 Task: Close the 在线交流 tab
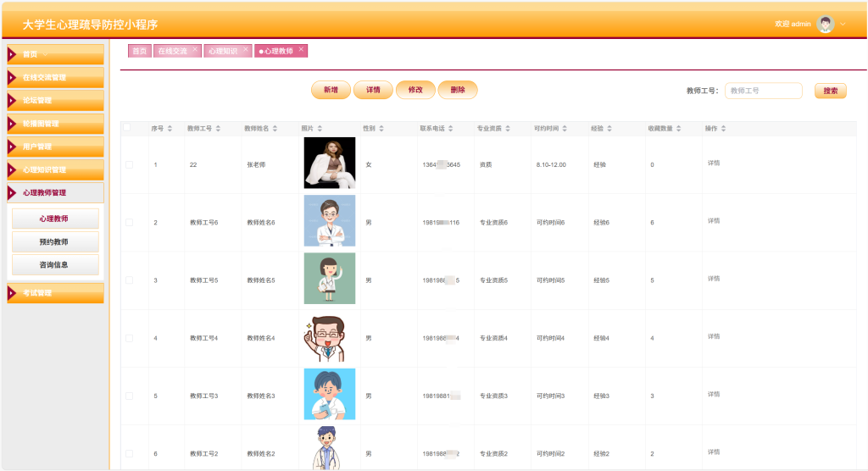(195, 49)
